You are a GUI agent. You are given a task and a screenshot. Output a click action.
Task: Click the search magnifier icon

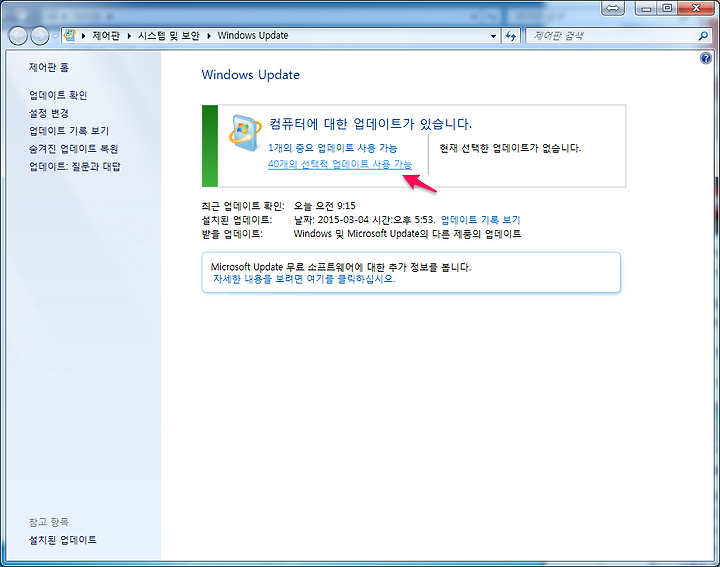(703, 36)
